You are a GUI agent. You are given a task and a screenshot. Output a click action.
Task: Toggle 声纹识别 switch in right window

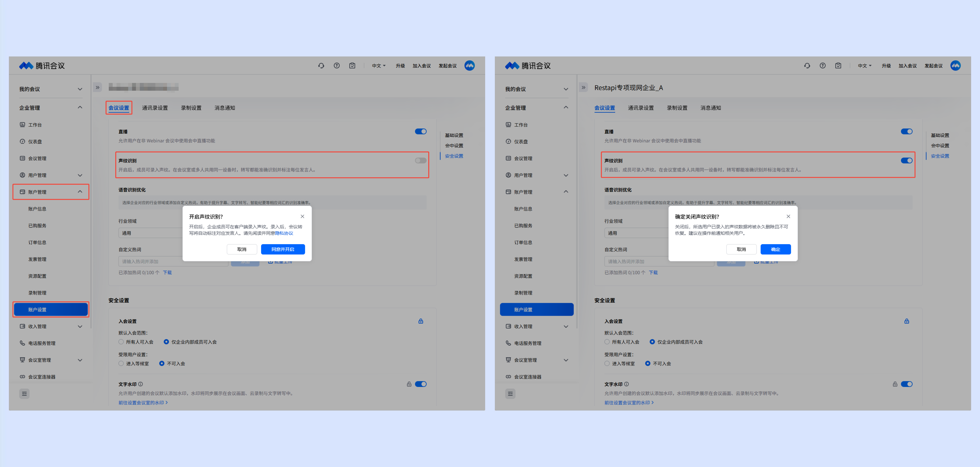pos(907,160)
